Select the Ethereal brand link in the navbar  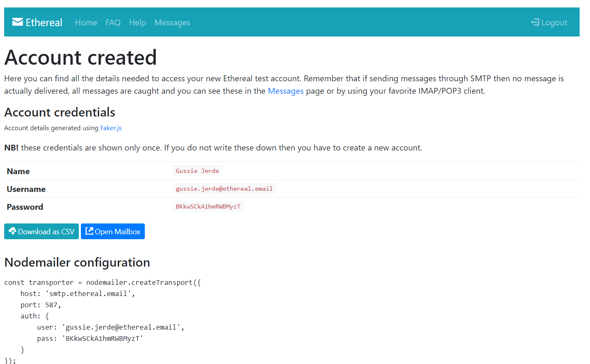pyautogui.click(x=37, y=22)
